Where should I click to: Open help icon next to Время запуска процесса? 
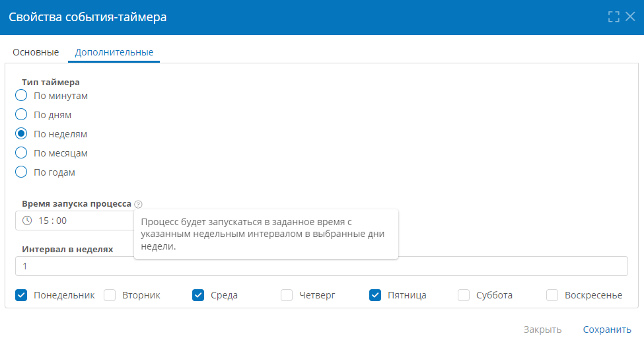click(139, 204)
